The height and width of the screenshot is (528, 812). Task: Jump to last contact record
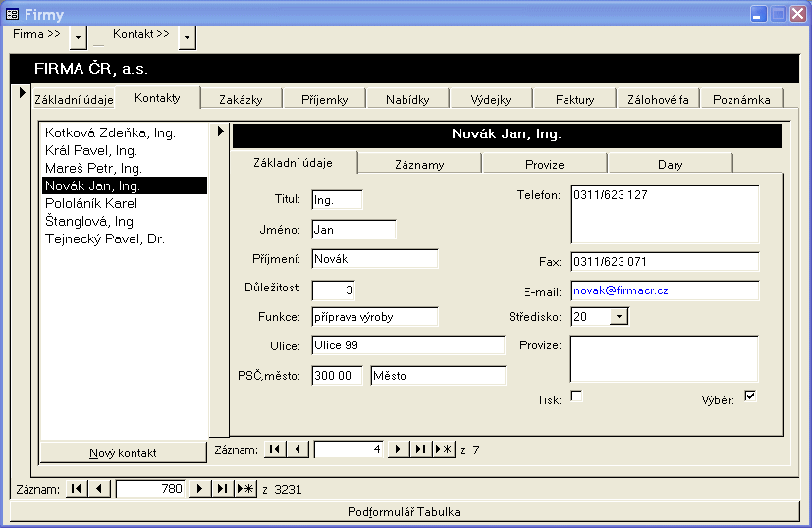click(421, 449)
